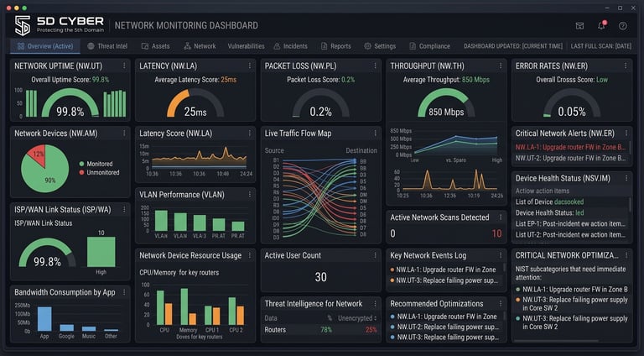The height and width of the screenshot is (356, 644).
Task: Click the Active User Count value 30
Action: (321, 277)
